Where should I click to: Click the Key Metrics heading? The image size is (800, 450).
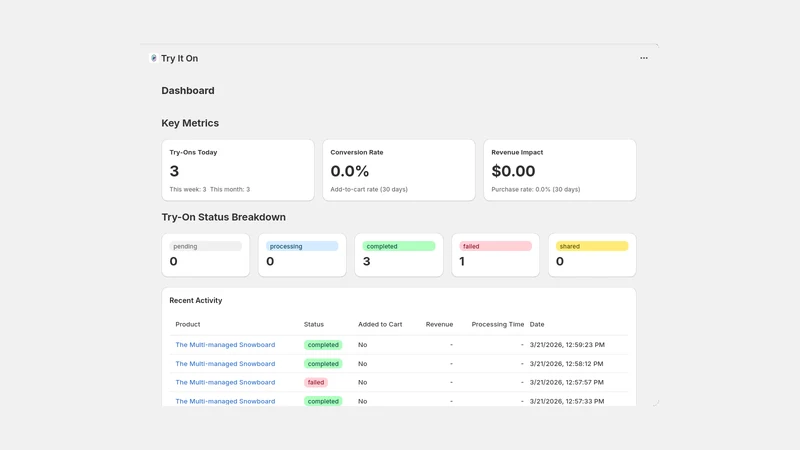(x=190, y=123)
